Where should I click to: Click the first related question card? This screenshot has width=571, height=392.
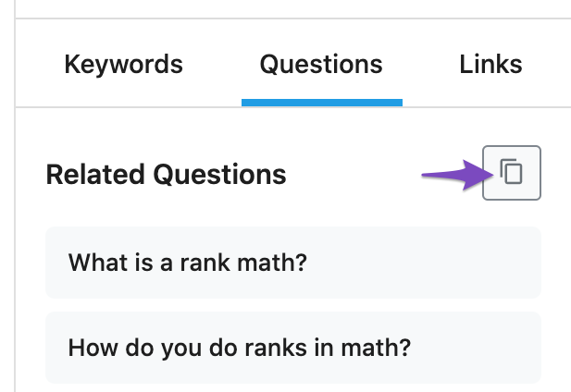pyautogui.click(x=292, y=263)
